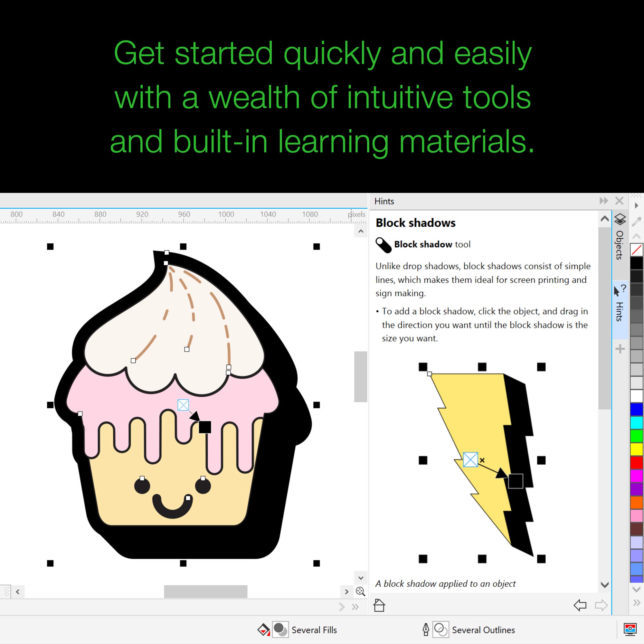Screen dimensions: 644x644
Task: Pick the purple color swatch
Action: [x=637, y=489]
